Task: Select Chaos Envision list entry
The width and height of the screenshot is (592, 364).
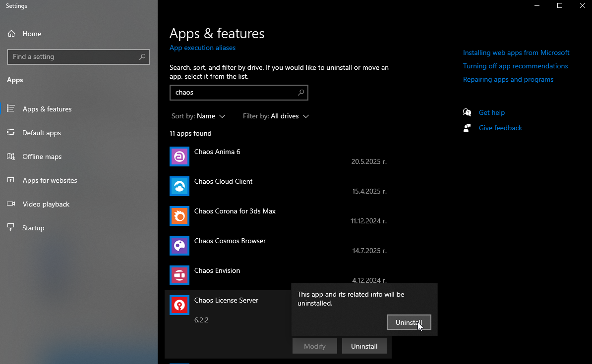Action: tap(278, 275)
